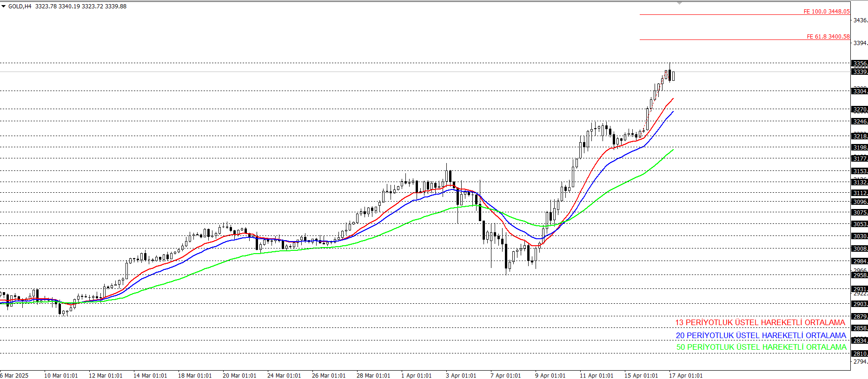Click the 3270 price level label
Viewport: 868px width, 379px height.
[860, 109]
